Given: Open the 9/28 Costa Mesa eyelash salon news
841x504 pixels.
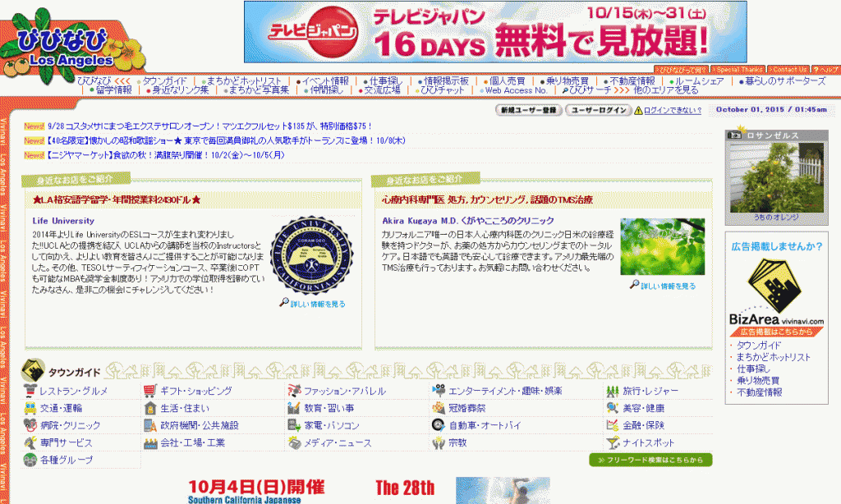Looking at the screenshot, I should [x=209, y=126].
